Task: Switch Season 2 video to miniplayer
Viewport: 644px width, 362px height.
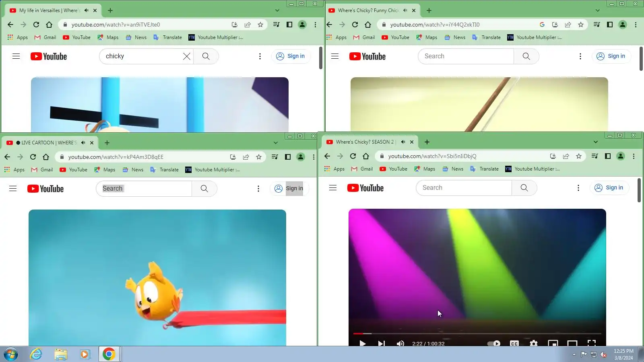Action: [553, 343]
